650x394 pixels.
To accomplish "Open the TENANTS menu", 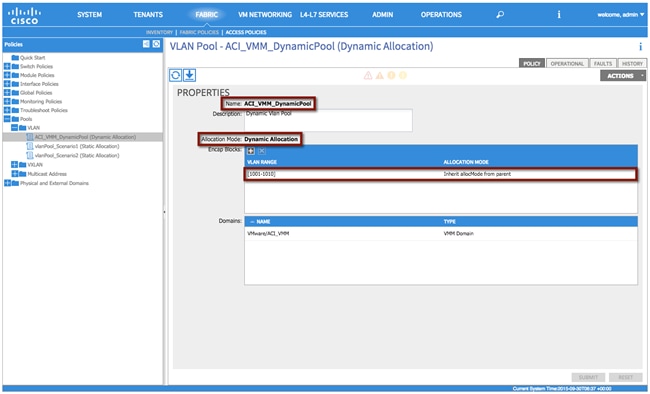I will click(148, 15).
